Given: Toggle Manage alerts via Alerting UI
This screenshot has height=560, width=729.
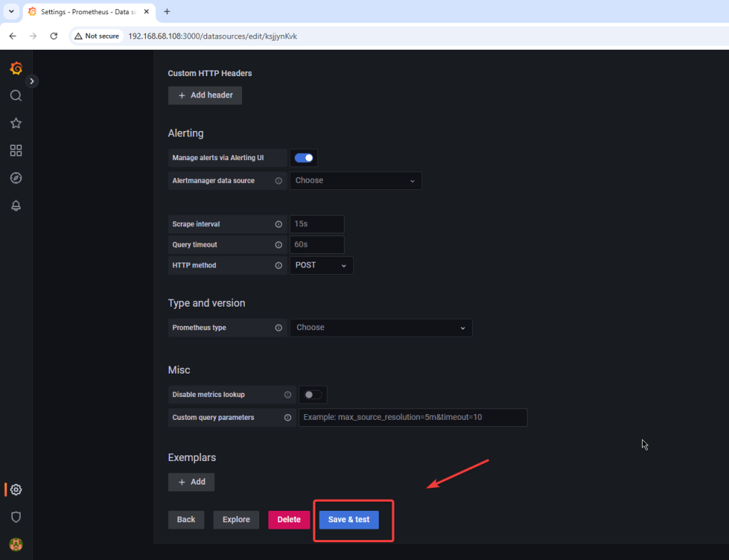Looking at the screenshot, I should (304, 158).
